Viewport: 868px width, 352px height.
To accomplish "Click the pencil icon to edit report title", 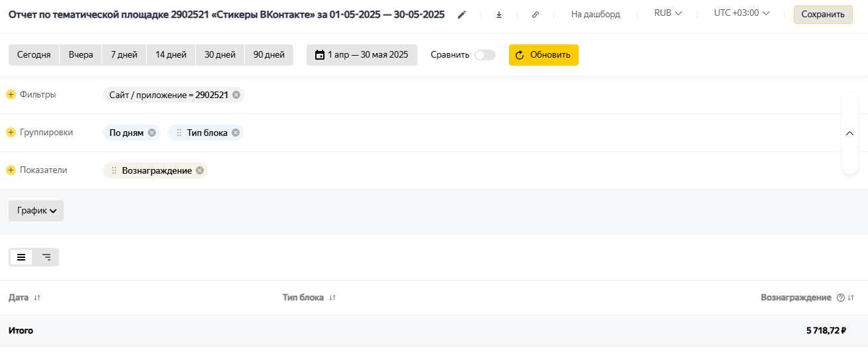I will tap(462, 15).
